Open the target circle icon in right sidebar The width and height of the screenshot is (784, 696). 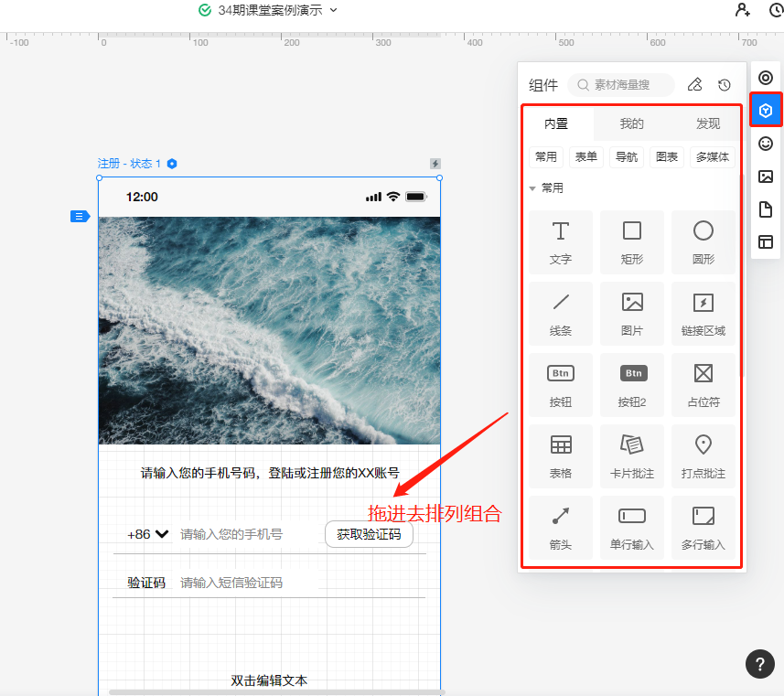[766, 78]
